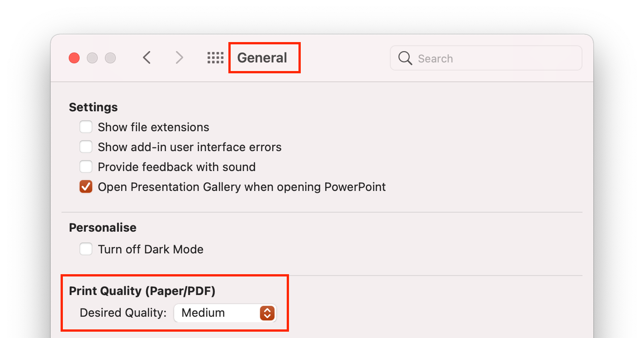Image resolution: width=644 pixels, height=338 pixels.
Task: Click the Personalise section heading
Action: point(103,227)
